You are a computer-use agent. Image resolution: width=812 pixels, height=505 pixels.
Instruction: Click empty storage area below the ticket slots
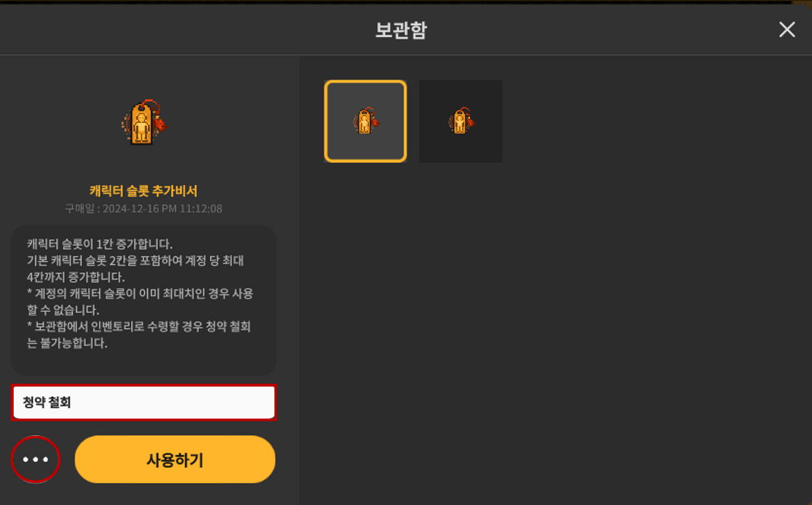coord(554,331)
